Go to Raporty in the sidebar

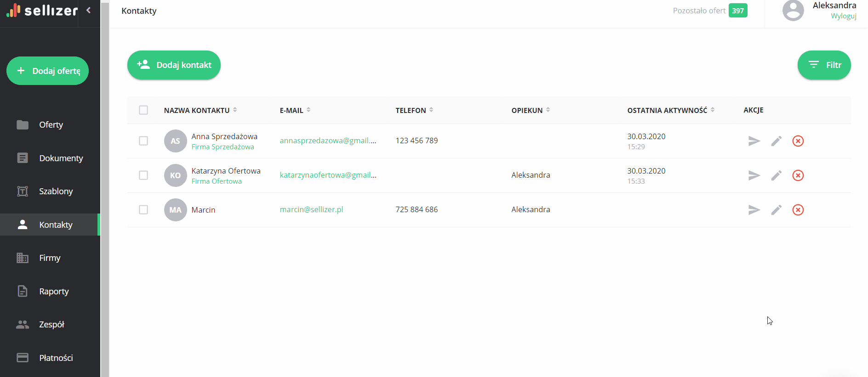pyautogui.click(x=54, y=292)
